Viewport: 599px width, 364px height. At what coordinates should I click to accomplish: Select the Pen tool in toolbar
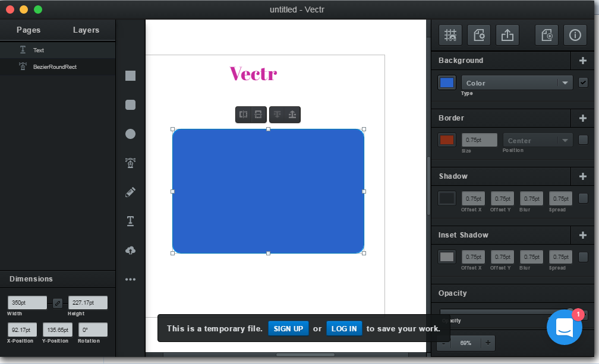pos(130,163)
